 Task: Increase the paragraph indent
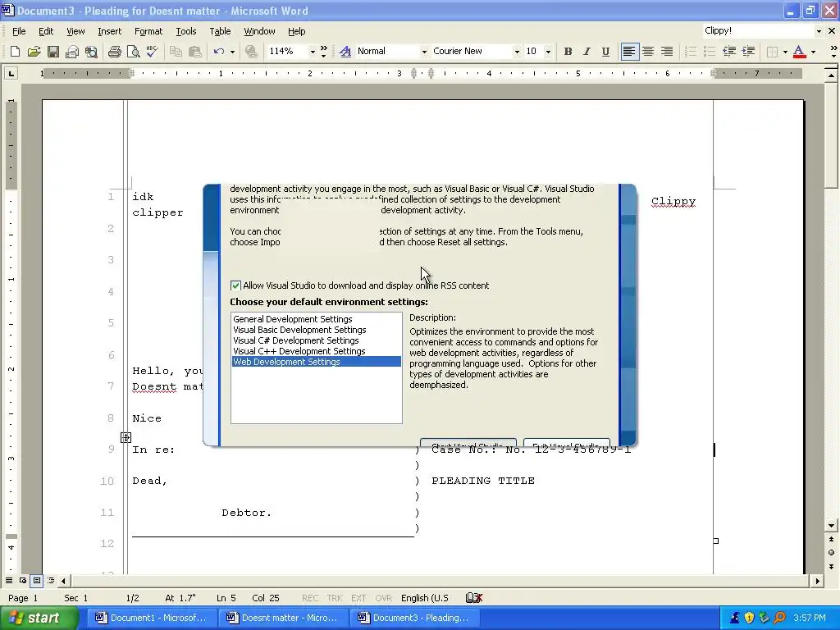coord(748,52)
